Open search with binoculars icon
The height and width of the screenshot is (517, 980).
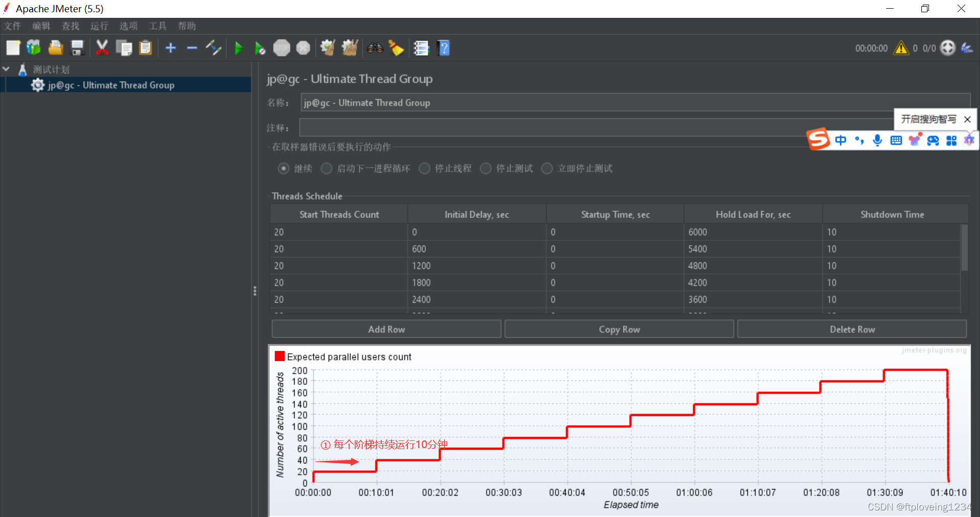375,48
